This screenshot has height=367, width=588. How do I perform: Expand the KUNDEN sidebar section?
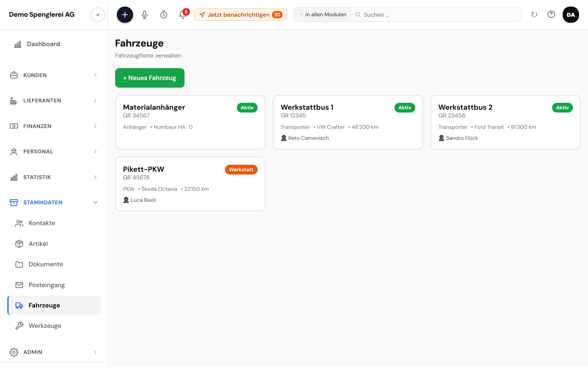(x=54, y=75)
